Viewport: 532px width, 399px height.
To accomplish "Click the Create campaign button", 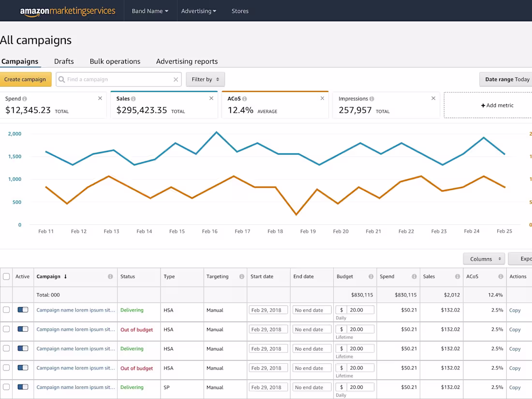I will click(x=26, y=79).
